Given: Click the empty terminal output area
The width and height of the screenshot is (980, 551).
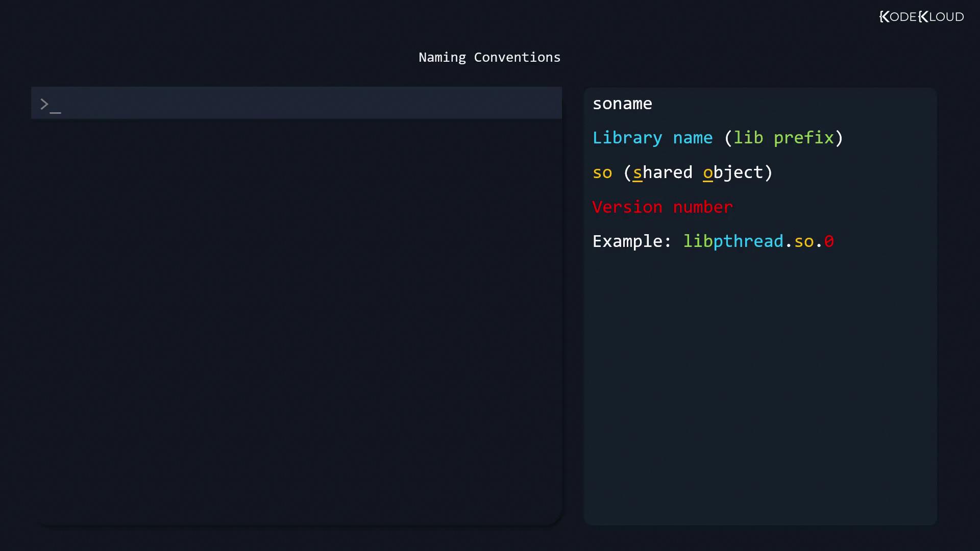Looking at the screenshot, I should (x=296, y=321).
